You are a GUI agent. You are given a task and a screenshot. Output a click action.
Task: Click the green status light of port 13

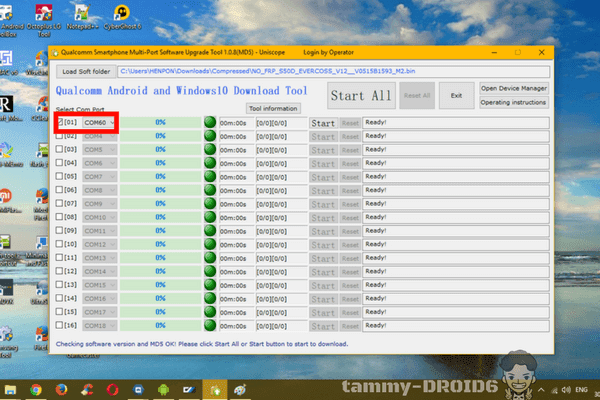point(210,285)
